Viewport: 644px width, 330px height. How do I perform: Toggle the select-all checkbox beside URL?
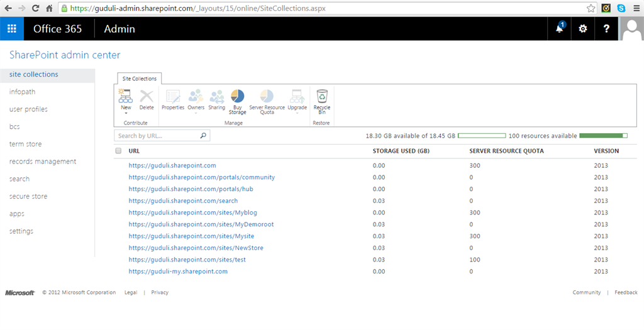[x=118, y=151]
